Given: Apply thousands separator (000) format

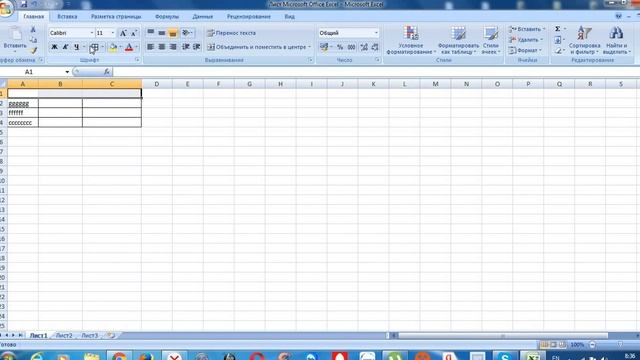Looking at the screenshot, I should (x=351, y=47).
